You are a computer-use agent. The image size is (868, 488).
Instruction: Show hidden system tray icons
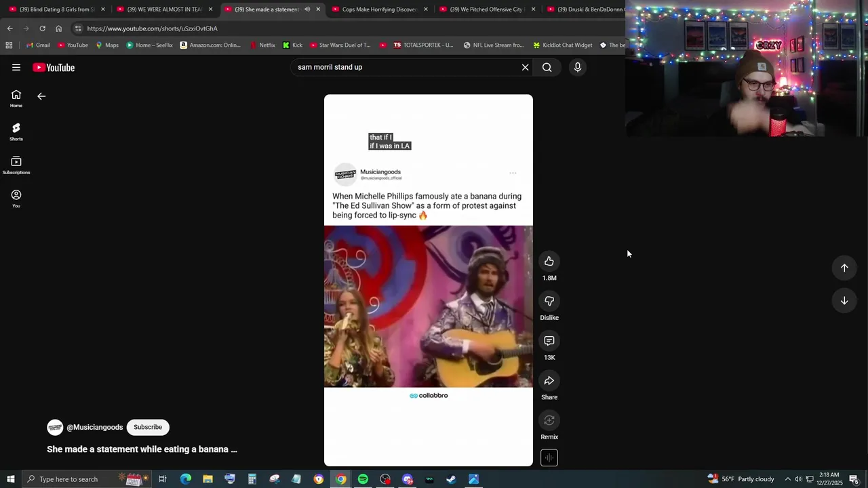(x=787, y=479)
